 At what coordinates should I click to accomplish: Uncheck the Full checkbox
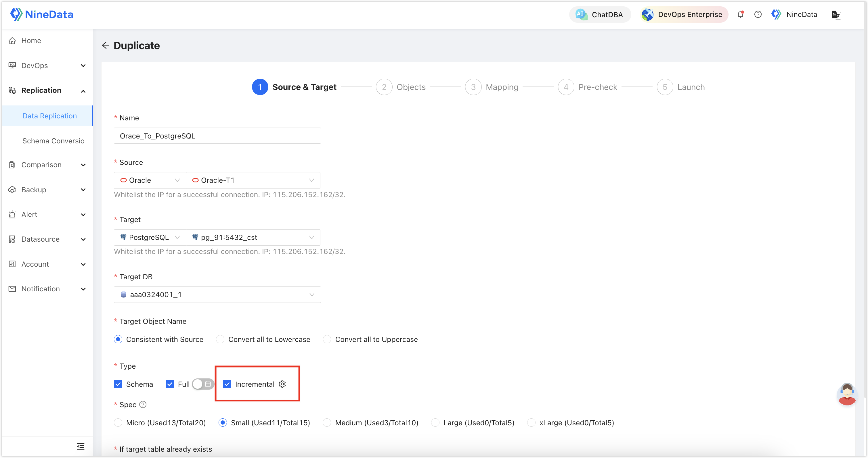click(170, 384)
